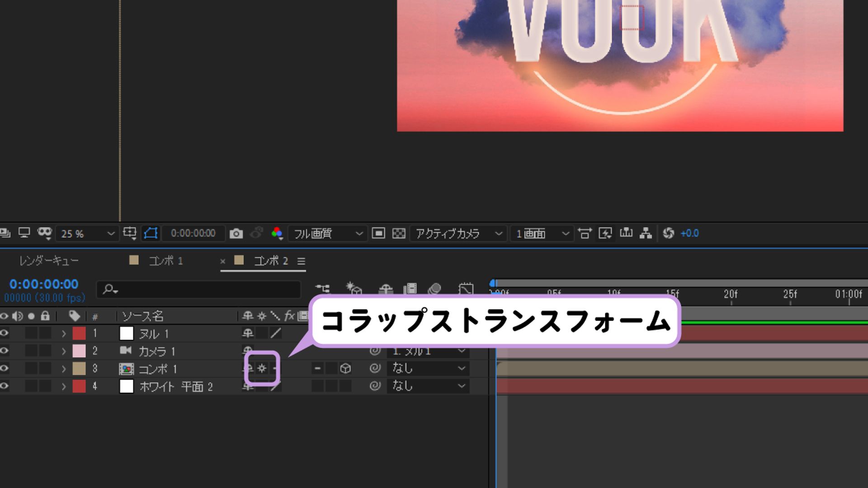Viewport: 868px width, 488px height.
Task: Take a snapshot with the camera icon
Action: pos(237,234)
